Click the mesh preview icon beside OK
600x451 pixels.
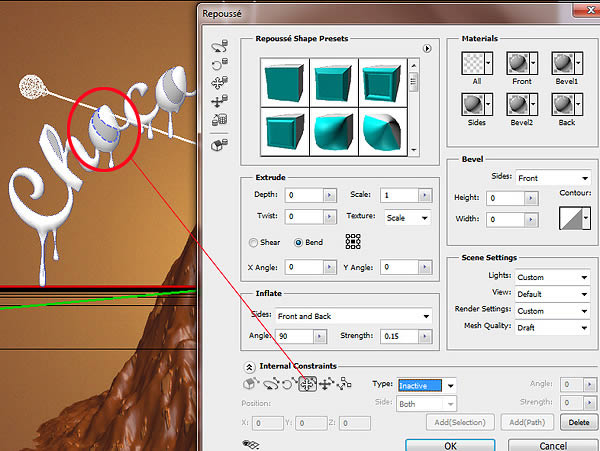(x=251, y=444)
